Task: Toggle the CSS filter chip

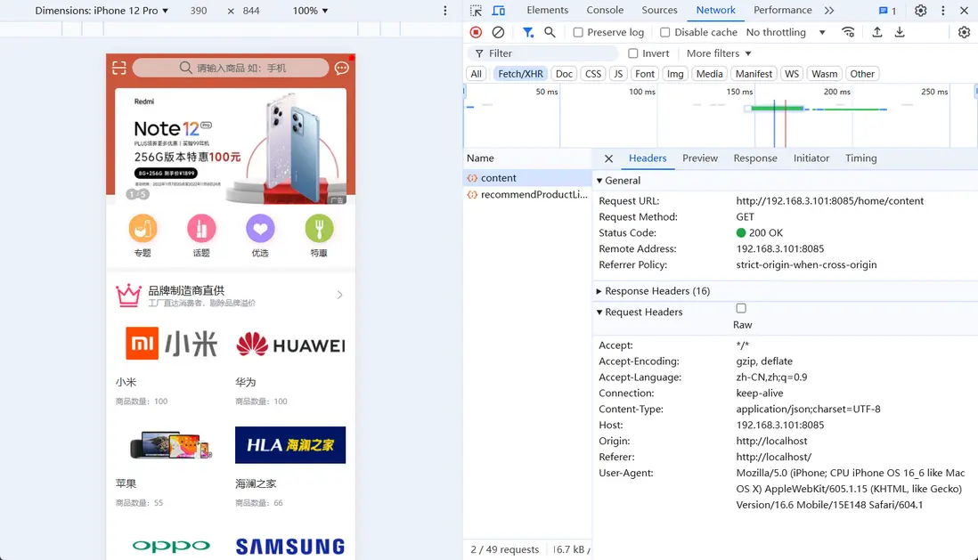Action: pos(593,74)
